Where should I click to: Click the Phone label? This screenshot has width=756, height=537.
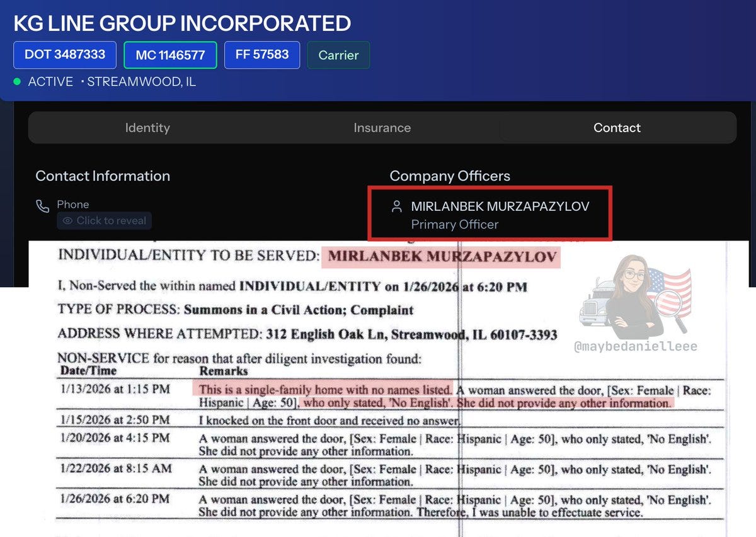tap(73, 205)
